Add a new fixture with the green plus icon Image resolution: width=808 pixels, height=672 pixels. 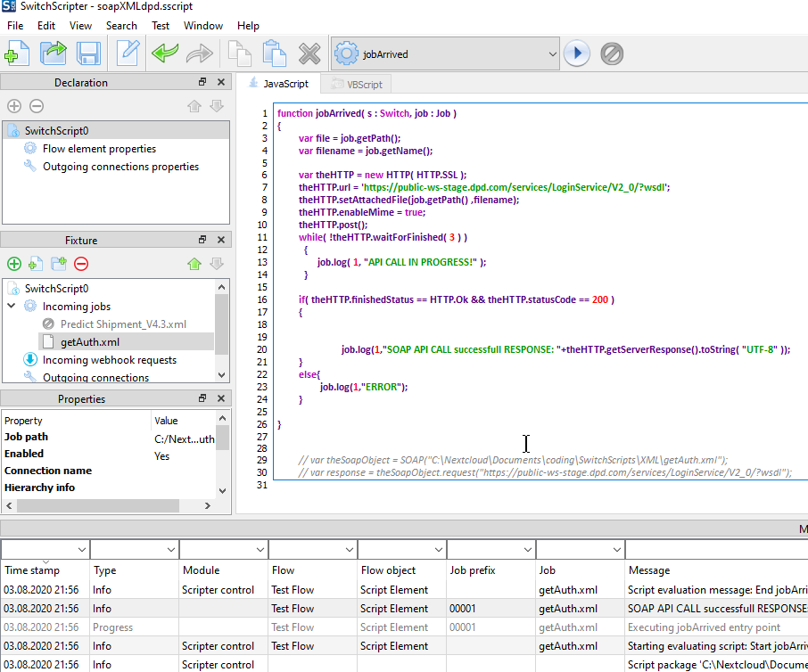[x=13, y=264]
